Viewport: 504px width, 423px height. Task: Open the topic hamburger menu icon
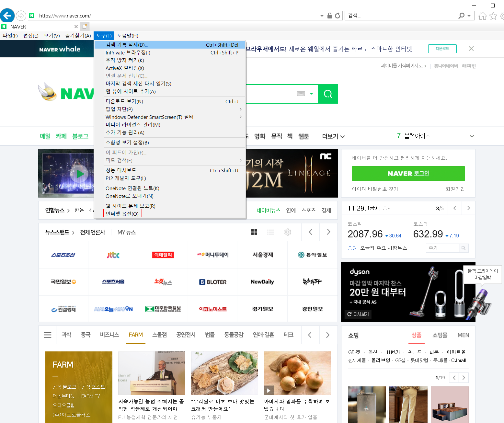pyautogui.click(x=48, y=335)
